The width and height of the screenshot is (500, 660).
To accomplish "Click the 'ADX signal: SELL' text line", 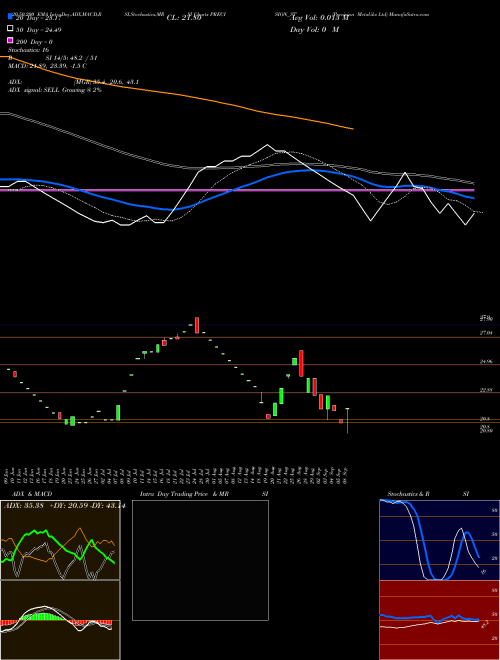I will tap(54, 90).
